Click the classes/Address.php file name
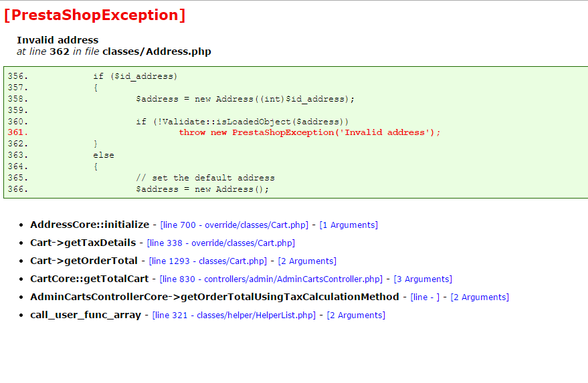The height and width of the screenshot is (383, 588). click(157, 51)
